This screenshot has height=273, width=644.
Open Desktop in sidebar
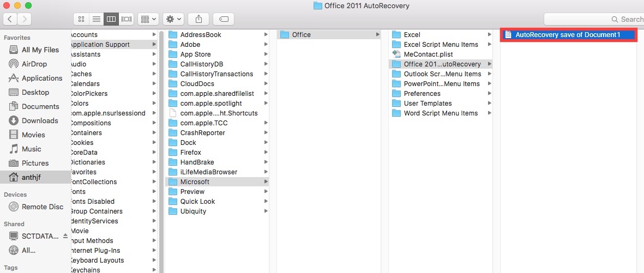point(35,93)
